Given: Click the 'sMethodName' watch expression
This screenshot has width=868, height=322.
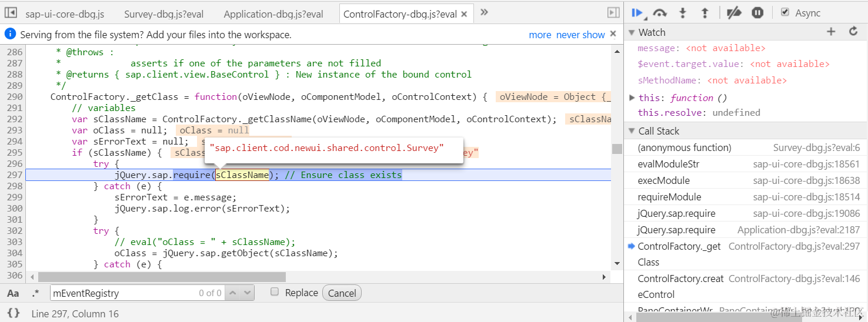Looking at the screenshot, I should [712, 80].
